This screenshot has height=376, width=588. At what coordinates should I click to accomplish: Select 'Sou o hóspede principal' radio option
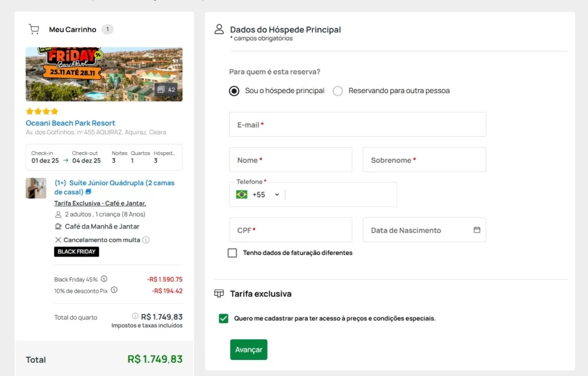234,91
